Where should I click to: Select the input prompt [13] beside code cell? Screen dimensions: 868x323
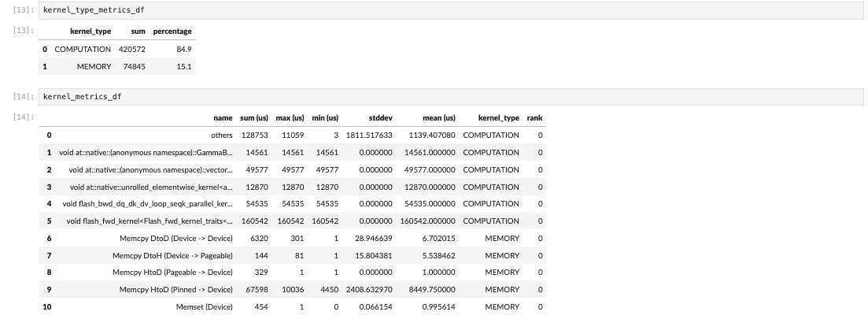point(24,10)
